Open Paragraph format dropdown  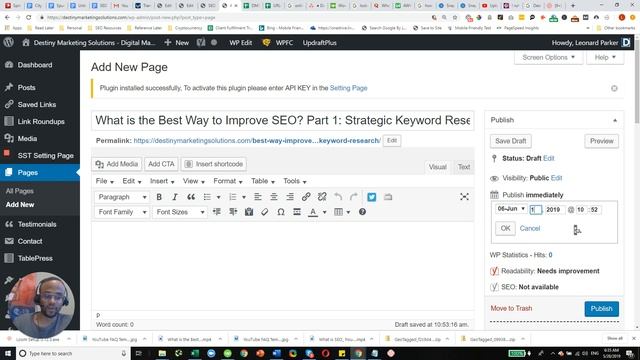pos(122,197)
